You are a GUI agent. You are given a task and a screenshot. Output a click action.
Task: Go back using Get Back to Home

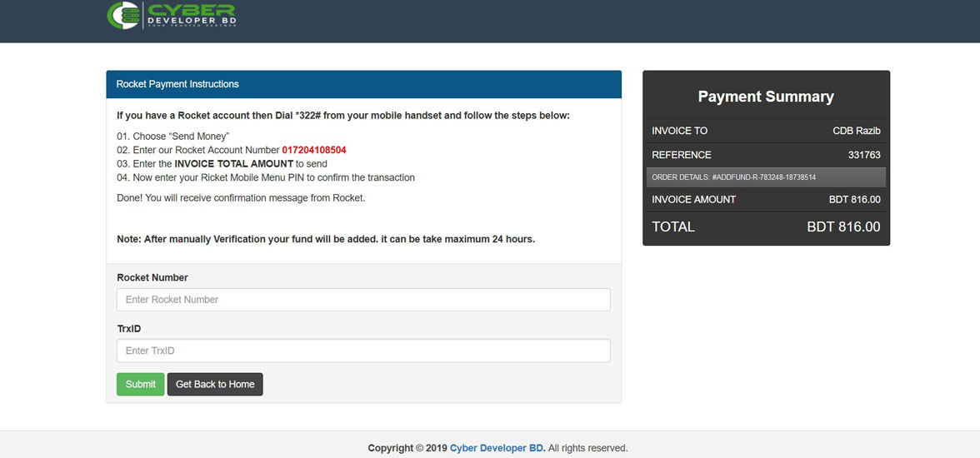point(215,384)
